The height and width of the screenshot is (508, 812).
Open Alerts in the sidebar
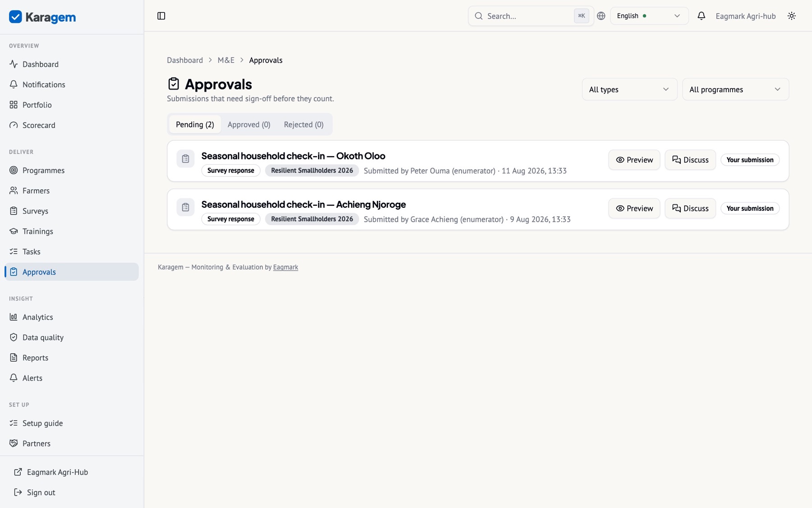pyautogui.click(x=72, y=378)
